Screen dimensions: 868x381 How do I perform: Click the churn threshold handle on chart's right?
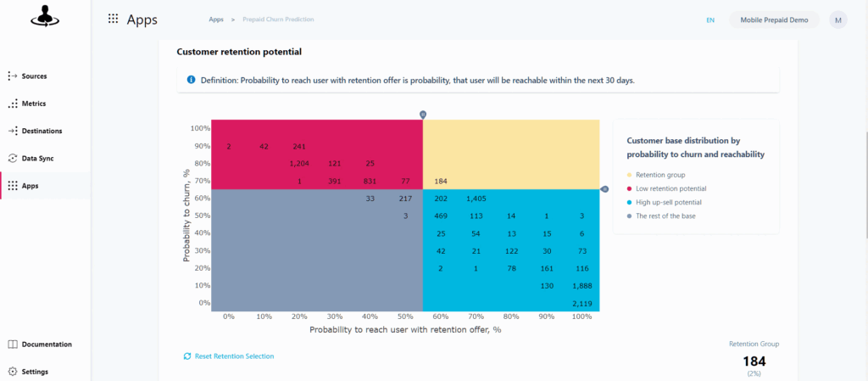click(604, 189)
